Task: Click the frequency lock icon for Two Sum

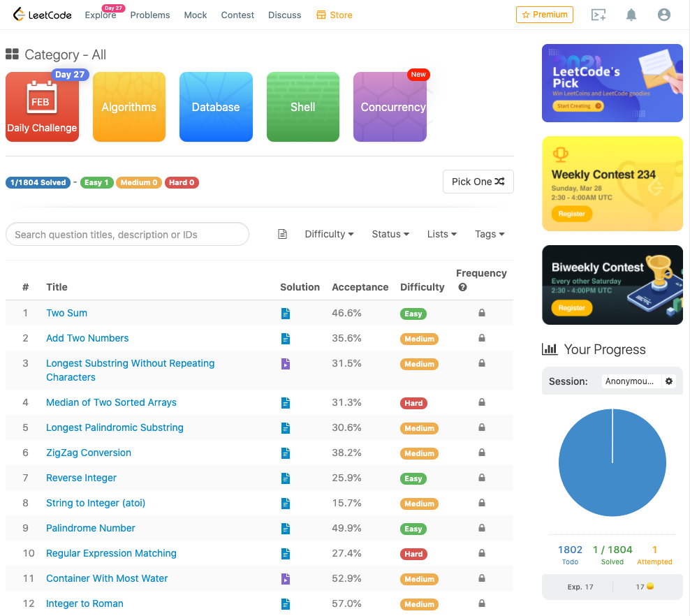Action: [482, 313]
